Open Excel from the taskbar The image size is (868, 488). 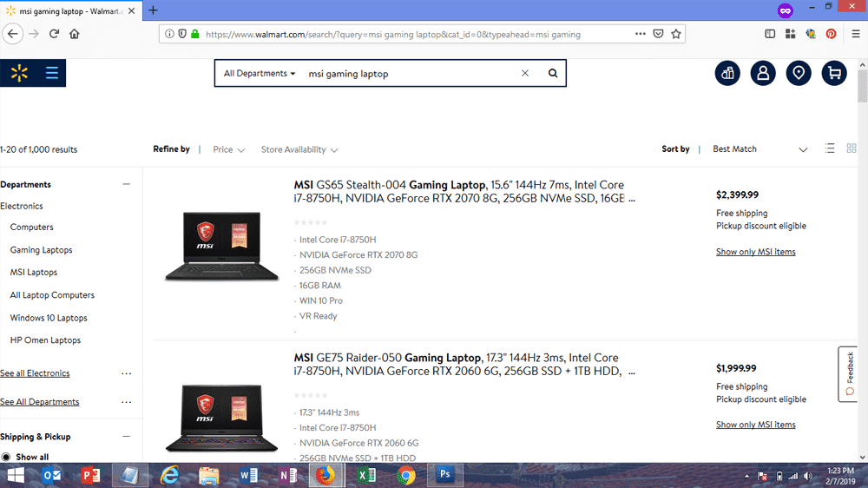pos(366,475)
